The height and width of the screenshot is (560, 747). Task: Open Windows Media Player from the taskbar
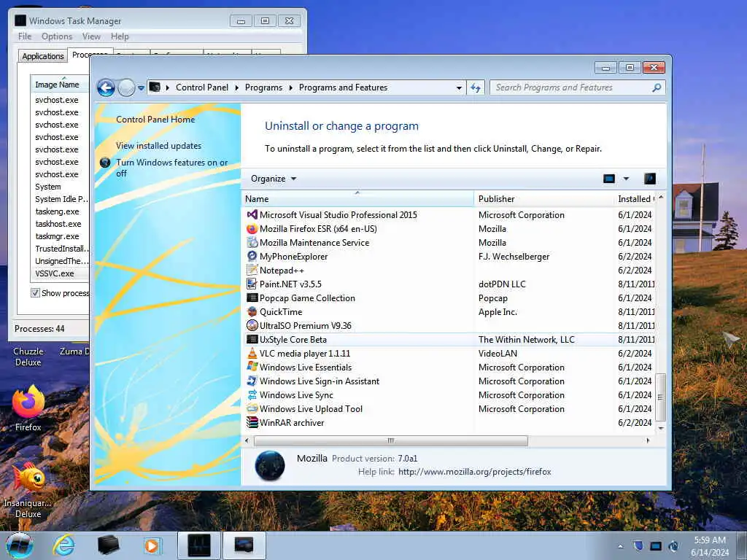coord(152,545)
